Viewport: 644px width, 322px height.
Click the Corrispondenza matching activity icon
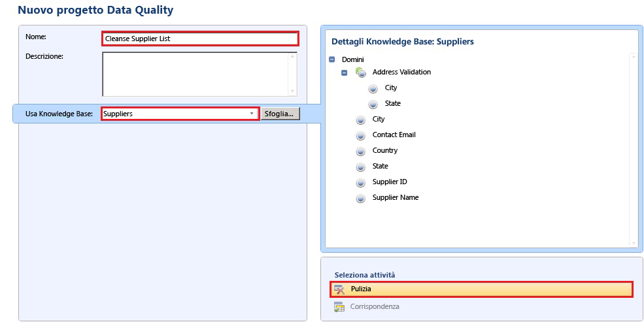[x=339, y=307]
